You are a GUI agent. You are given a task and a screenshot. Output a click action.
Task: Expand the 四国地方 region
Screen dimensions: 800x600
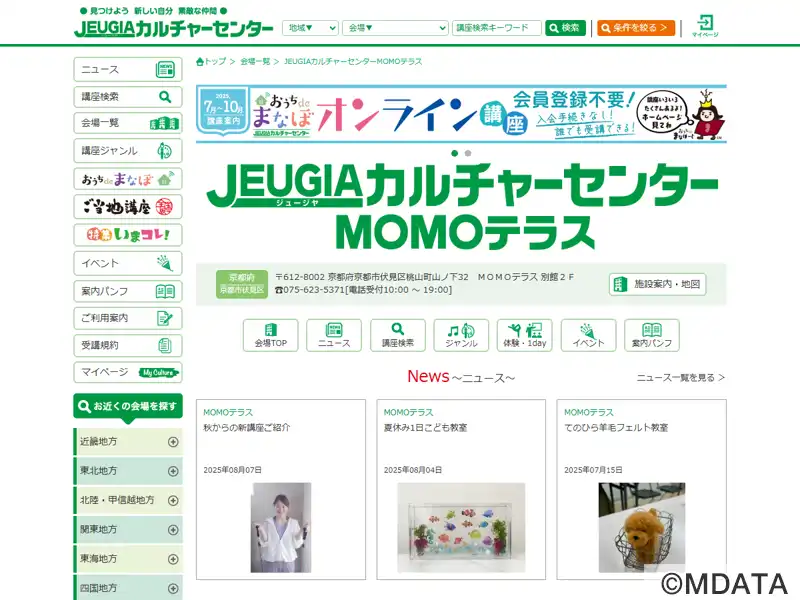[128, 587]
